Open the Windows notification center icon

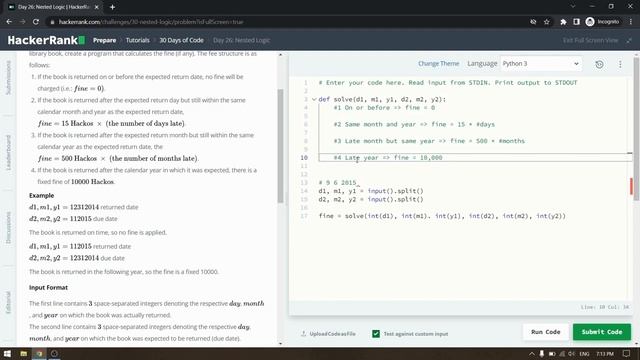(627, 353)
